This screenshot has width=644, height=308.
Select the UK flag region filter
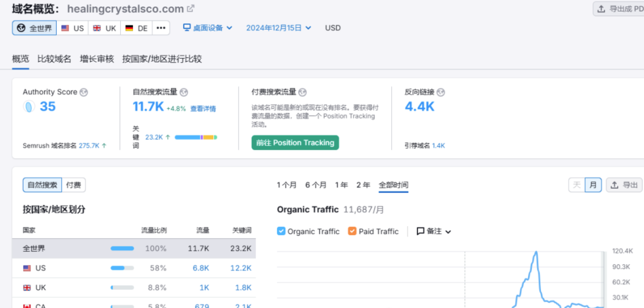104,28
